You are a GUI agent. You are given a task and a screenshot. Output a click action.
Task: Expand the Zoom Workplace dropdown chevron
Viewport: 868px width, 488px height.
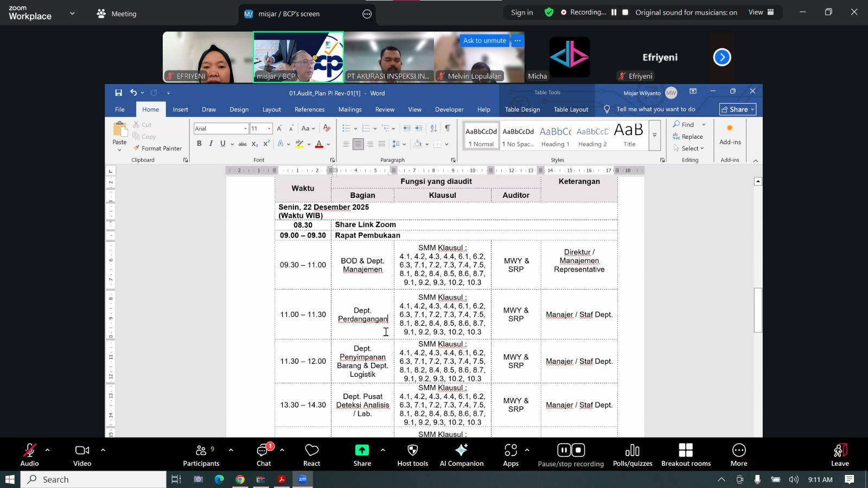[72, 14]
